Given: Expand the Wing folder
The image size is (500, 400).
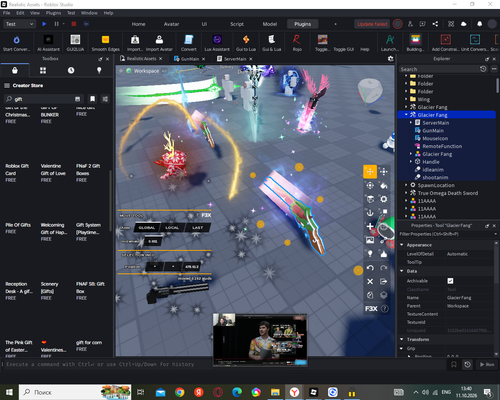Looking at the screenshot, I should [406, 99].
